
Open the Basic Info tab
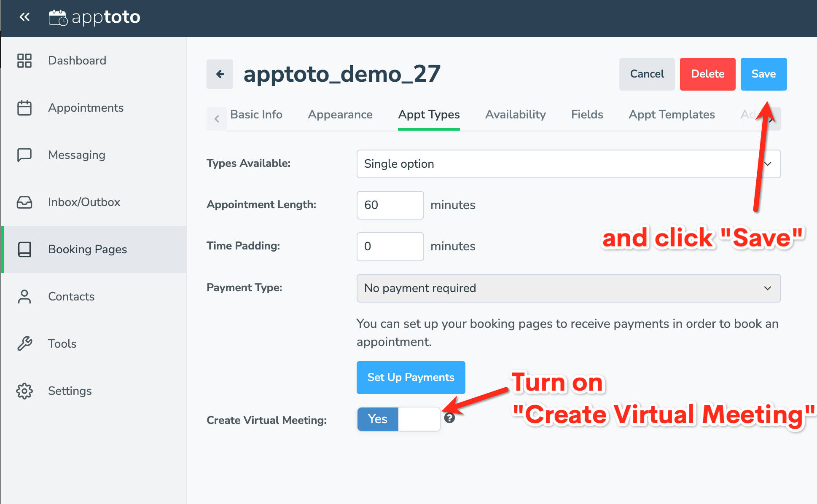click(x=256, y=114)
